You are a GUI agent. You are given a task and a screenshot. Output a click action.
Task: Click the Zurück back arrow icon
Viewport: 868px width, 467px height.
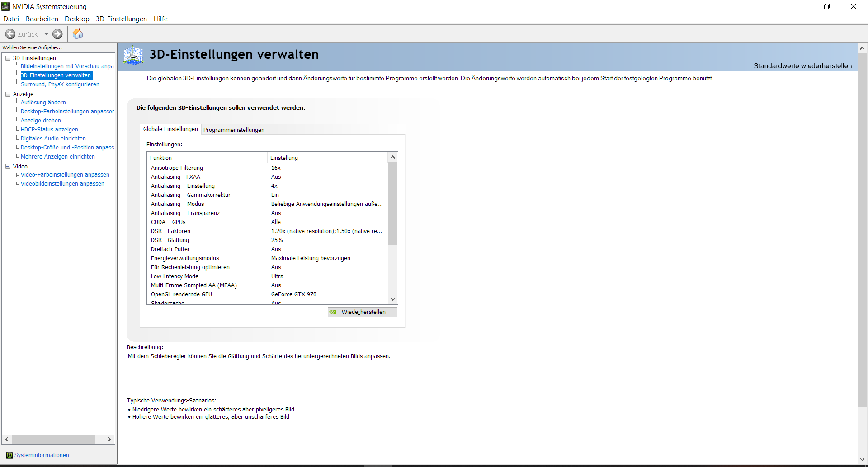pos(10,34)
